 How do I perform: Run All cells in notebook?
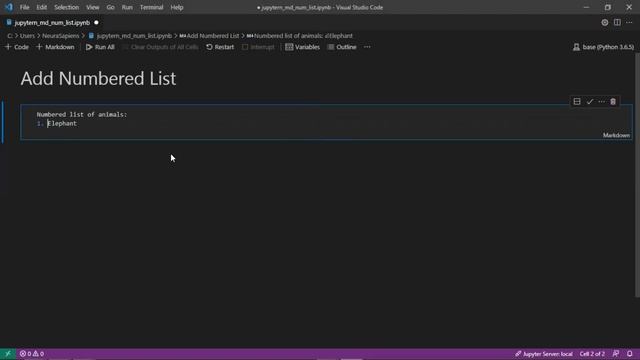100,47
